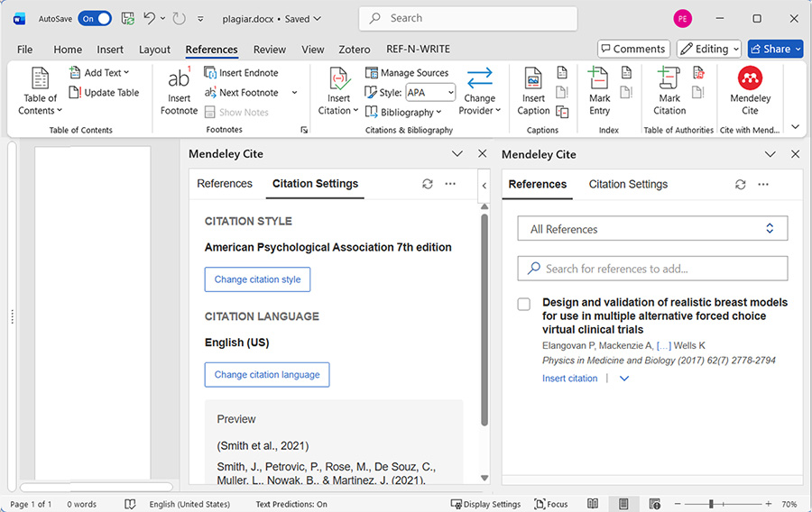The image size is (812, 512).
Task: Switch to Print Layout view
Action: (x=623, y=504)
